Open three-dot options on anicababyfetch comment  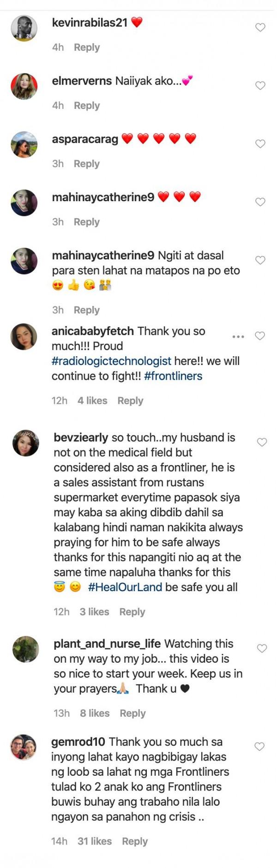tap(238, 336)
